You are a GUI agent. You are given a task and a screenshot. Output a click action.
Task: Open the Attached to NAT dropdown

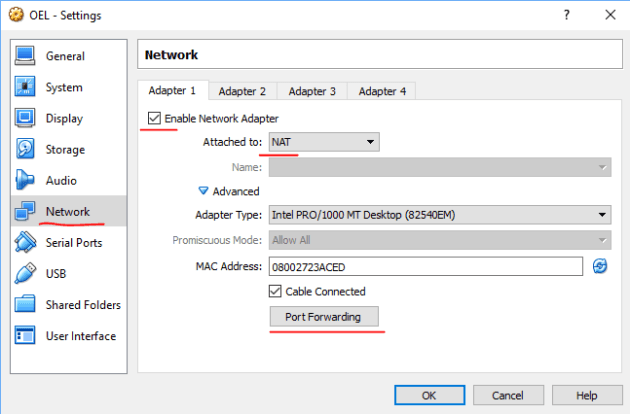pyautogui.click(x=324, y=142)
